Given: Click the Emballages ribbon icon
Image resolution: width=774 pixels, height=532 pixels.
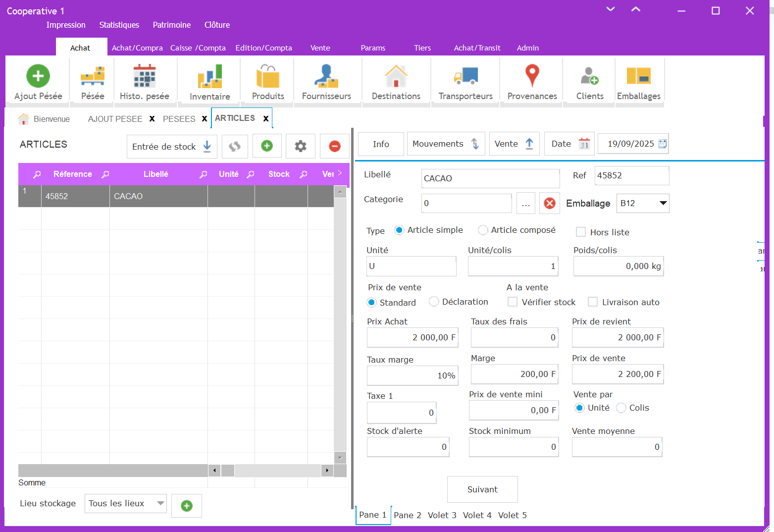Looking at the screenshot, I should click(638, 76).
